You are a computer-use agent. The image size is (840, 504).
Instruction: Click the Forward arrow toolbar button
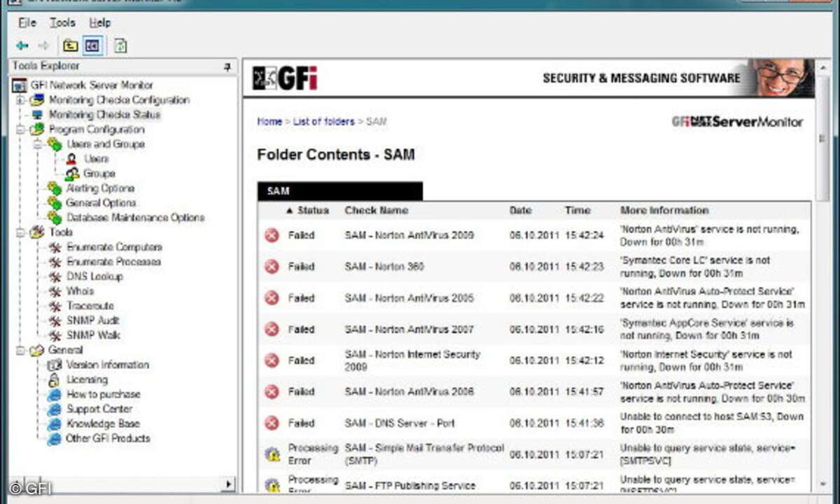click(43, 46)
